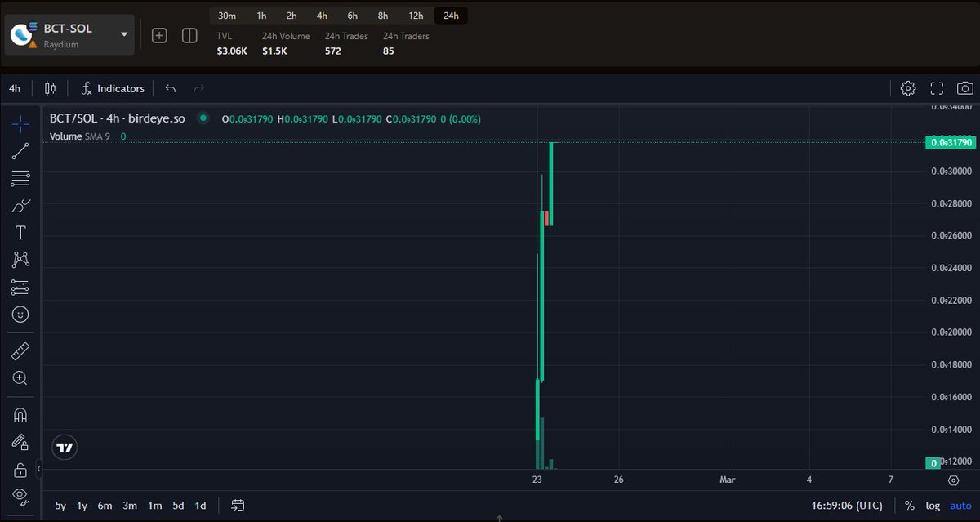Open the prediction and measurement tools
The image size is (980, 522).
20,287
